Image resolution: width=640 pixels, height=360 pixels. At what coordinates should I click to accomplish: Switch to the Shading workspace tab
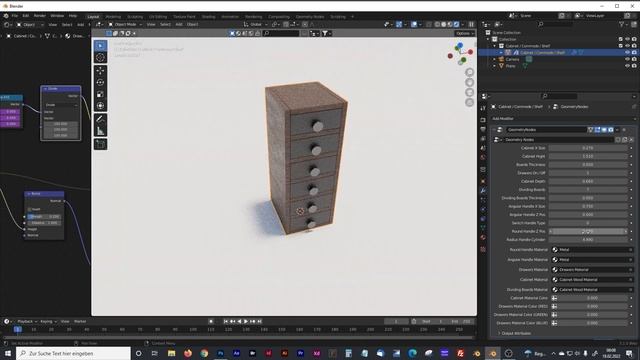(x=208, y=17)
